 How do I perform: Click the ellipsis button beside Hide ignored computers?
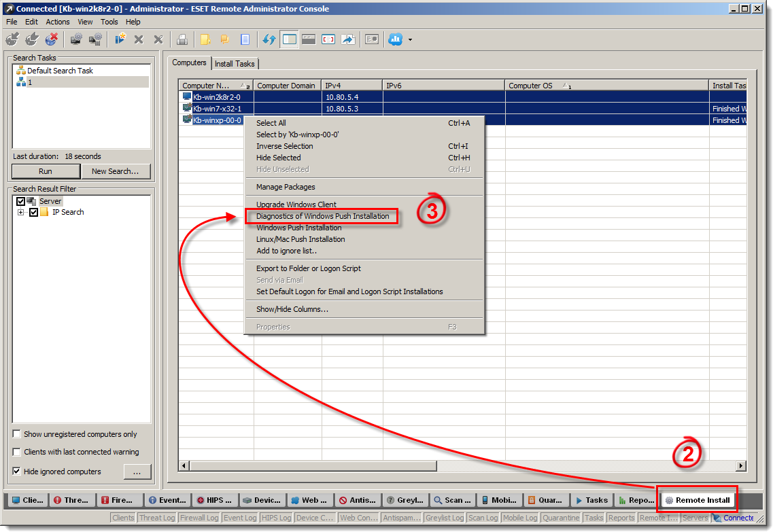click(x=137, y=472)
